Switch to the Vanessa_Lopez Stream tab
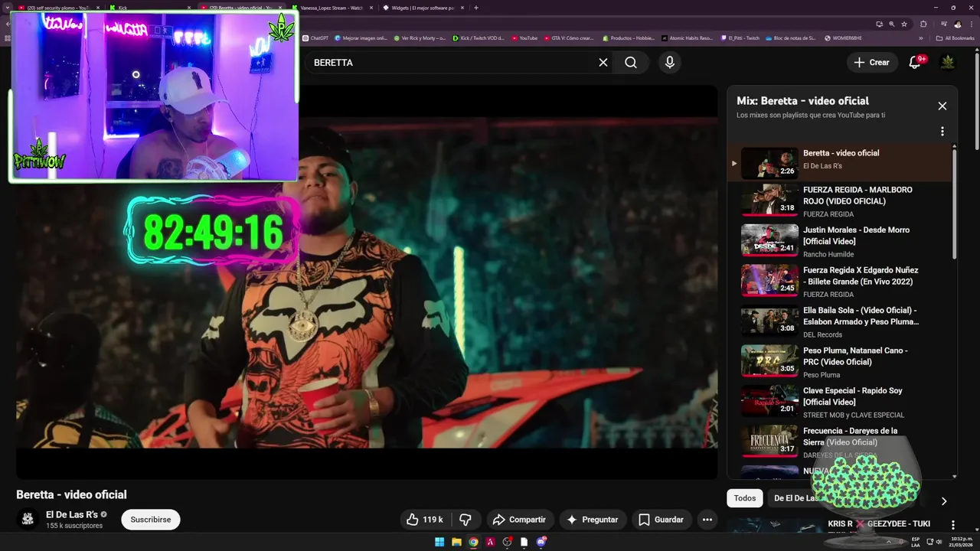Screen dimensions: 980x551 coord(332,8)
